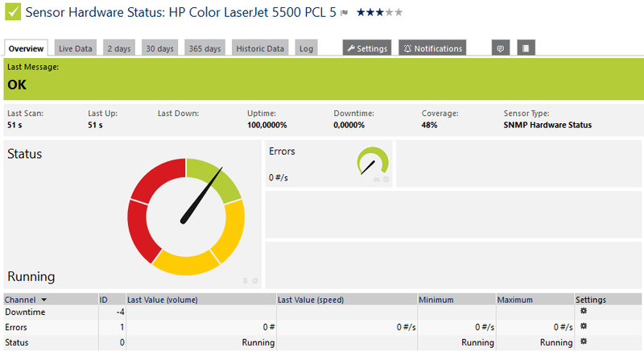The width and height of the screenshot is (644, 352).
Task: Click the green checkmark sensor status icon
Action: coord(13,11)
